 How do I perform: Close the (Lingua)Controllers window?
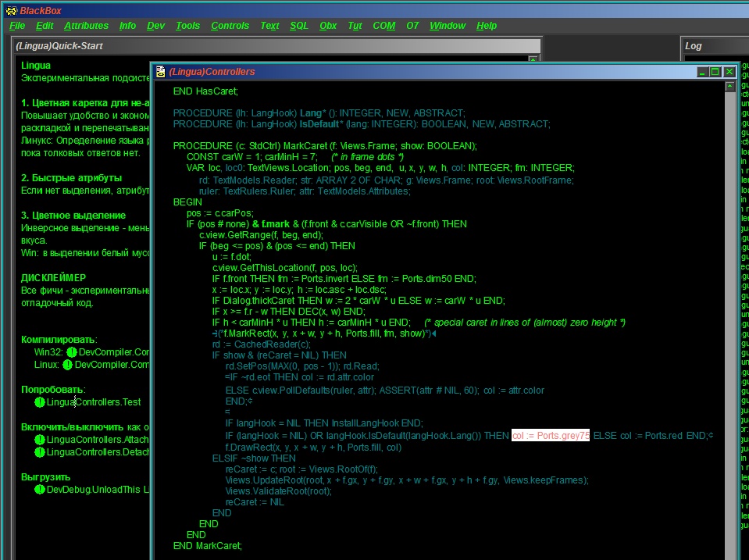pyautogui.click(x=729, y=72)
